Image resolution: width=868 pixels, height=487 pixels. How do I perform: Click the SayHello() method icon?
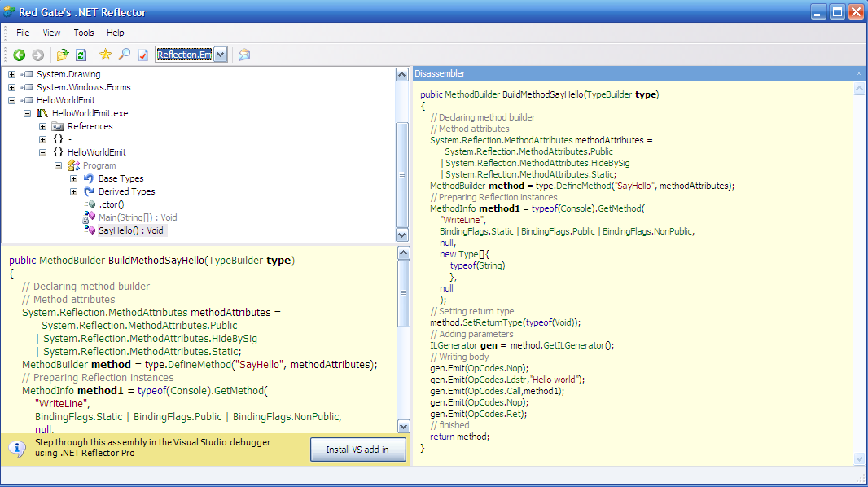coord(90,230)
